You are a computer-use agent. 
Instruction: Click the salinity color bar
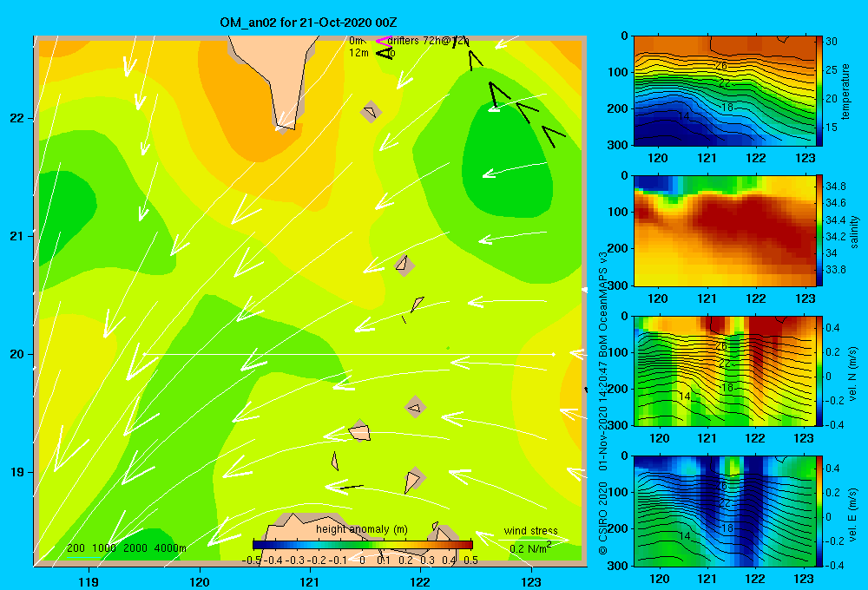[x=819, y=231]
